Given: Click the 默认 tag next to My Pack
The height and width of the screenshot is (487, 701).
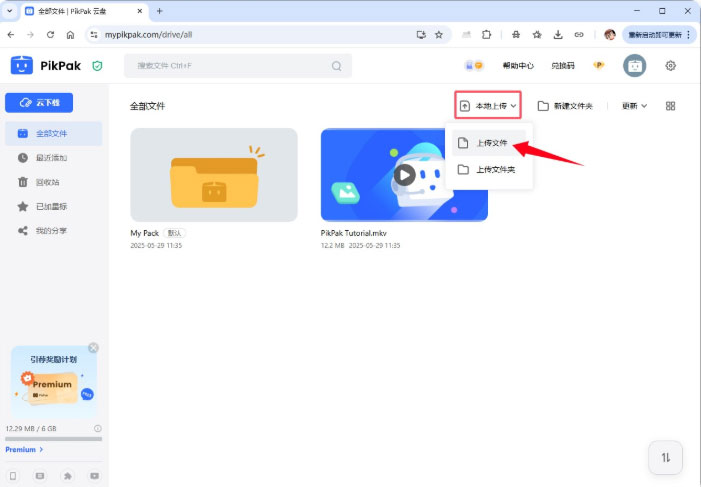Looking at the screenshot, I should click(174, 233).
